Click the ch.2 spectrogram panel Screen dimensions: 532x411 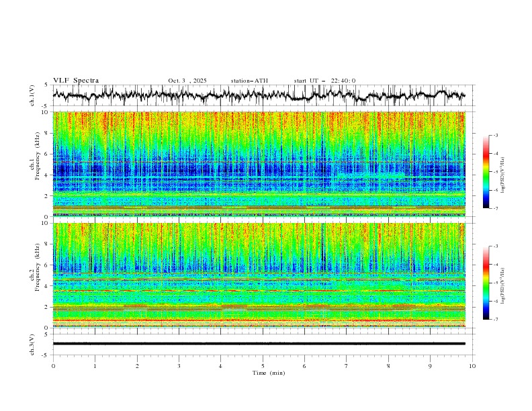tap(259, 275)
